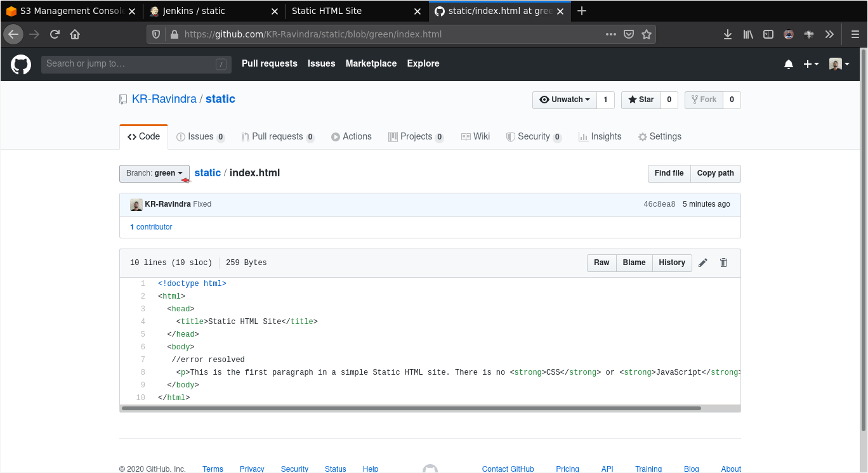Click the Pocket save icon

pos(629,34)
